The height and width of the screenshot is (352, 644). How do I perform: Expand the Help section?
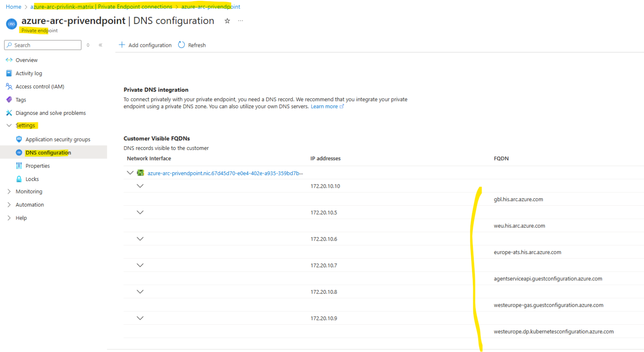[9, 217]
